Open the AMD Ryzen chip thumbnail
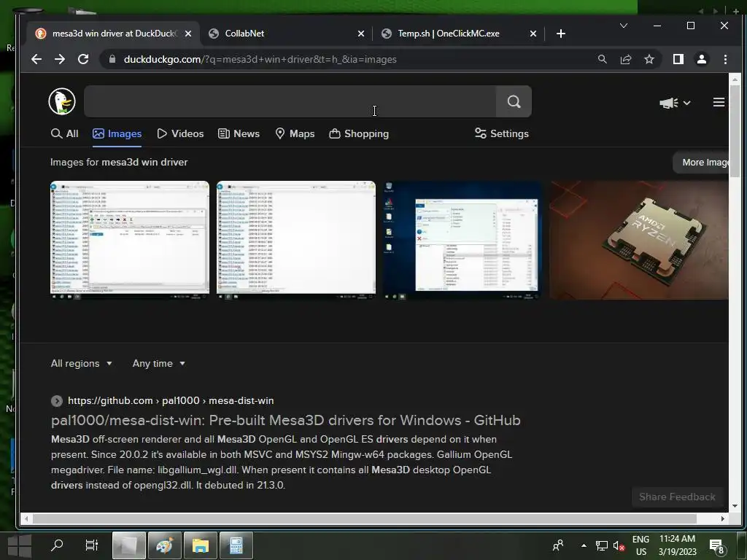 [x=639, y=241]
